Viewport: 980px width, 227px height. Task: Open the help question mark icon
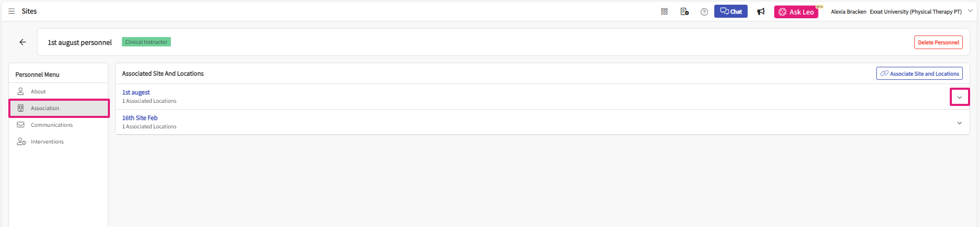point(704,12)
